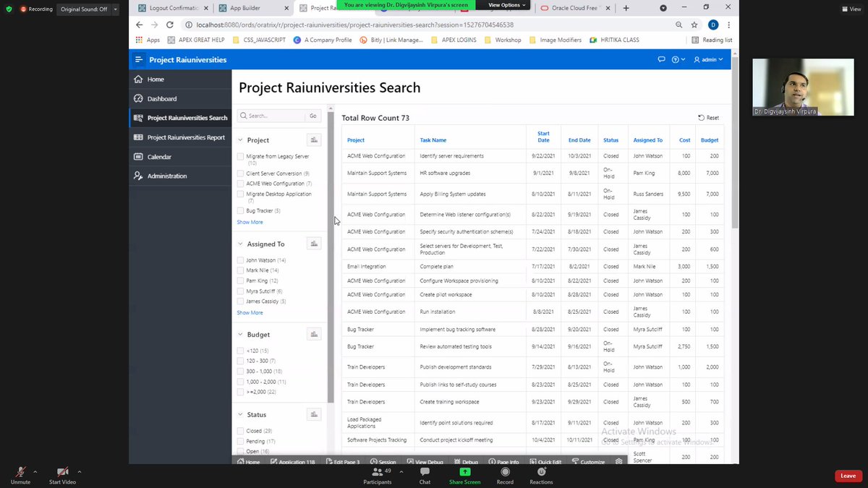Show More names in Assigned To facet
Viewport: 868px width, 488px height.
[x=250, y=312]
